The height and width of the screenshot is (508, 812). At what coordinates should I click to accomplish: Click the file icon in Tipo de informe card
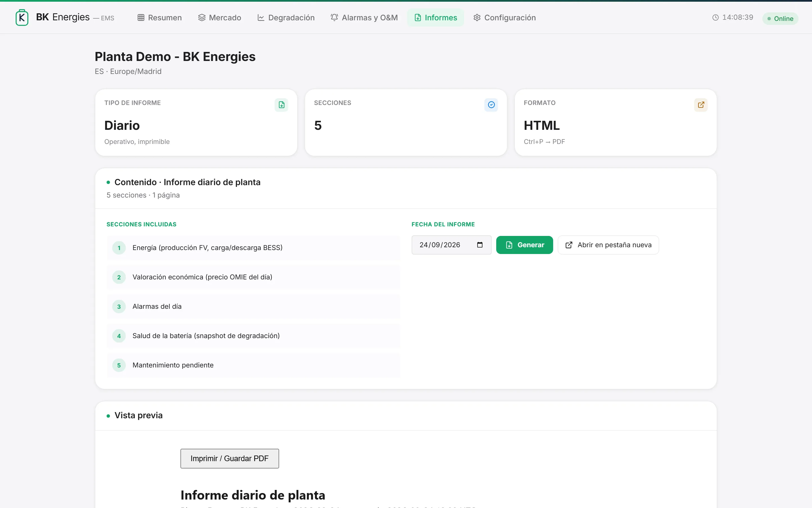click(281, 105)
